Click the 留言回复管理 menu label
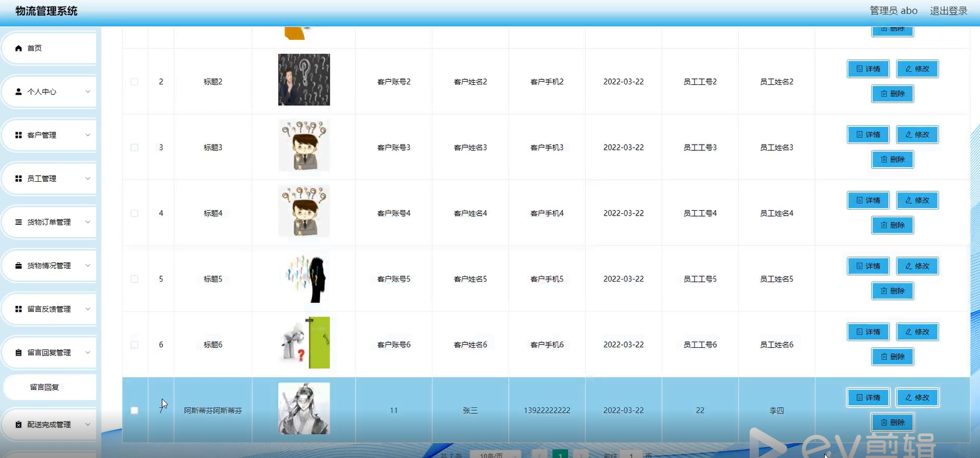 (49, 353)
